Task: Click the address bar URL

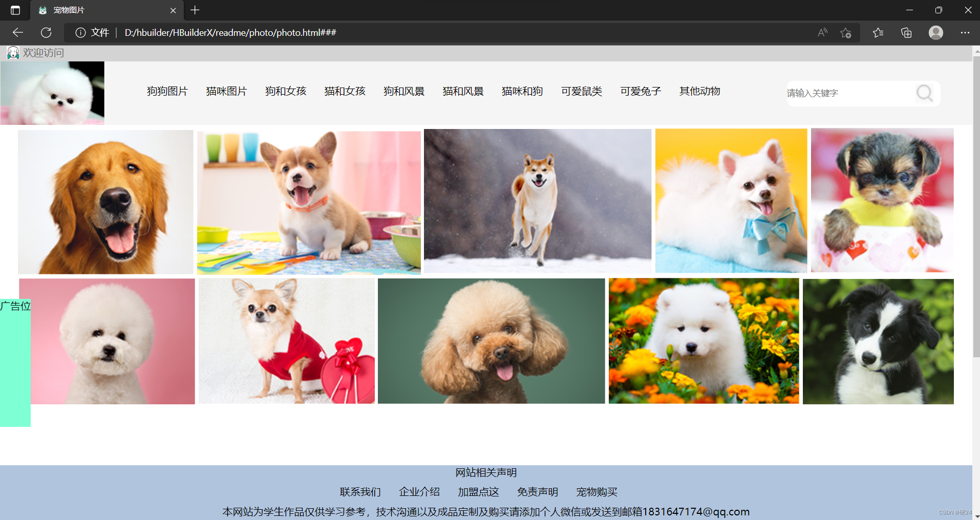Action: tap(230, 33)
